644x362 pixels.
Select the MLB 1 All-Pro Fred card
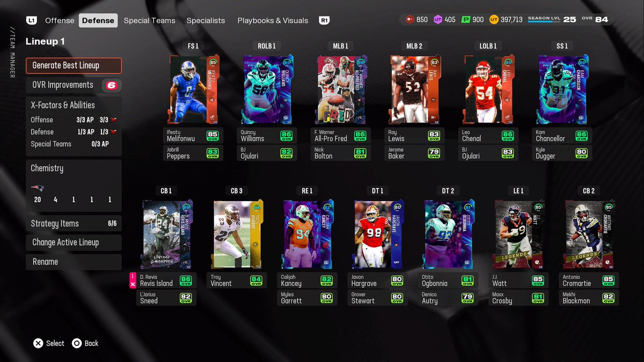[340, 90]
